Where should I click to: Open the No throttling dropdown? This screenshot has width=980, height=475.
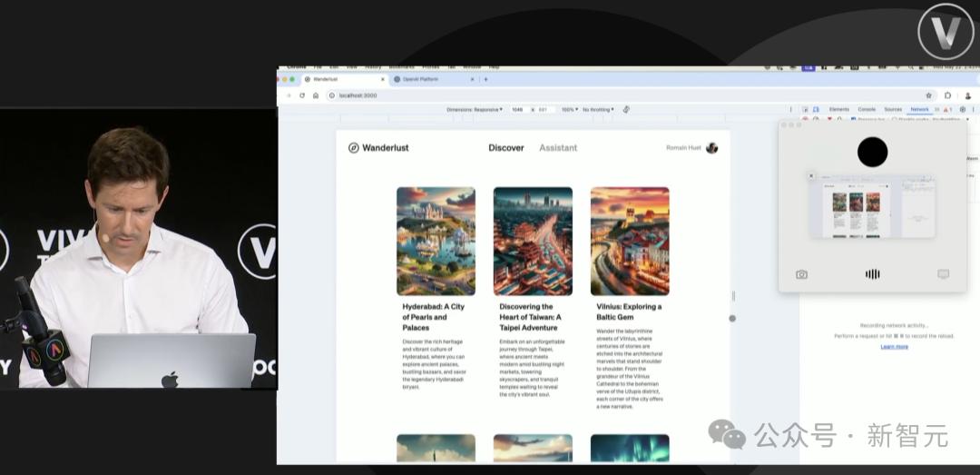[598, 110]
